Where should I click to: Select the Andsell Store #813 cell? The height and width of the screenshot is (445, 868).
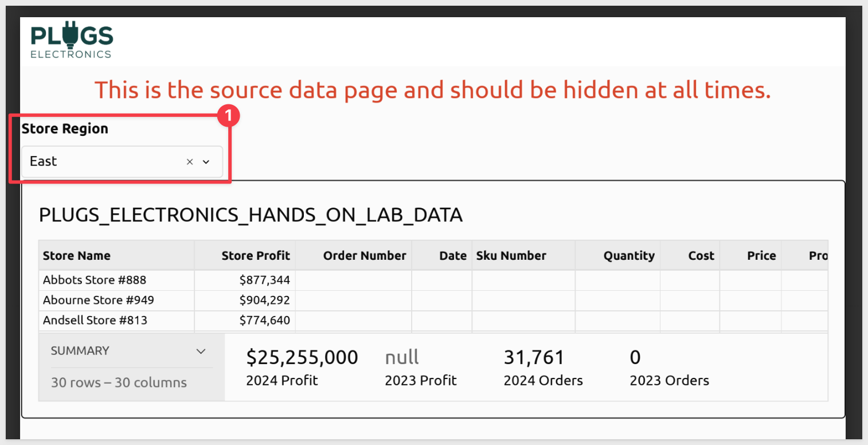(95, 321)
